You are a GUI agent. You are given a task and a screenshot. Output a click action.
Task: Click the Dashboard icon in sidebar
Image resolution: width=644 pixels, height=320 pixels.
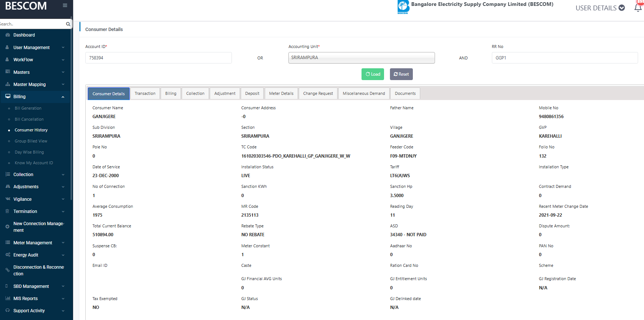point(8,35)
